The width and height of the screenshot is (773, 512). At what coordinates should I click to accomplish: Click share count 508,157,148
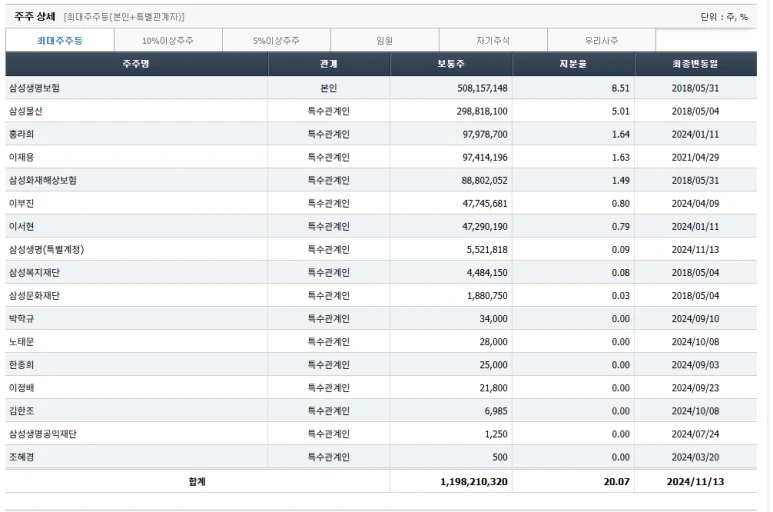482,88
